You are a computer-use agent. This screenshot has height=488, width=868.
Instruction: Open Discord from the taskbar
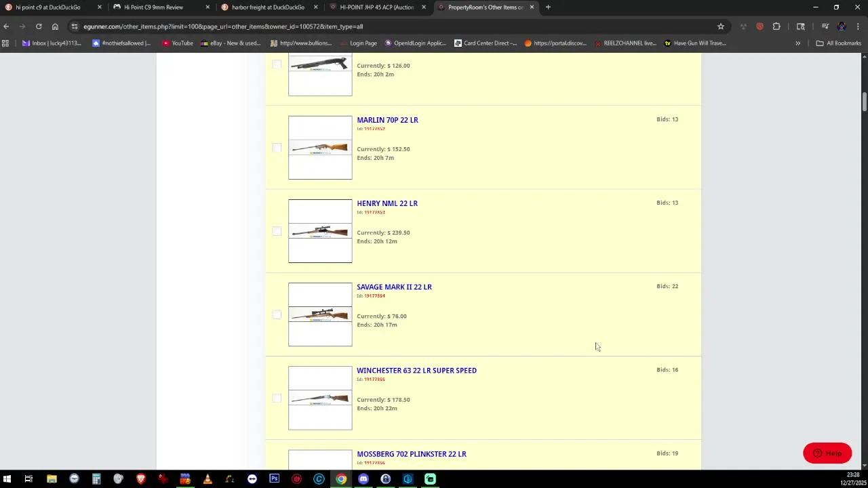pos(363,479)
